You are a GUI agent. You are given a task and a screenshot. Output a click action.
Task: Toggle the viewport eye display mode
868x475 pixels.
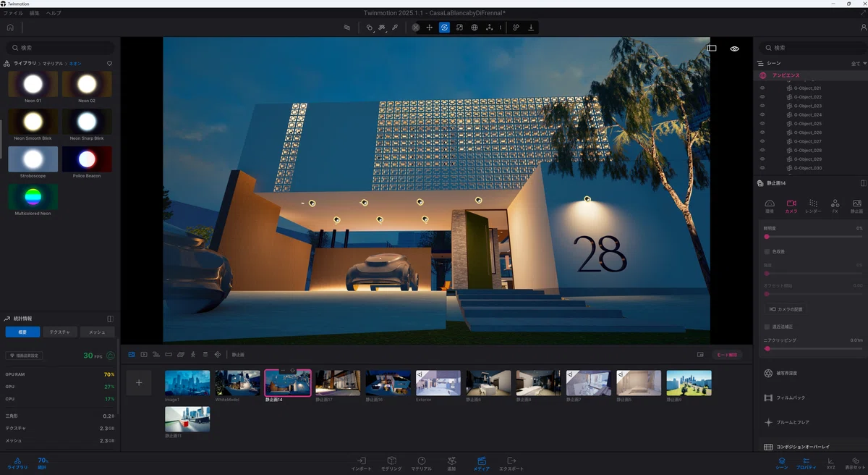734,49
